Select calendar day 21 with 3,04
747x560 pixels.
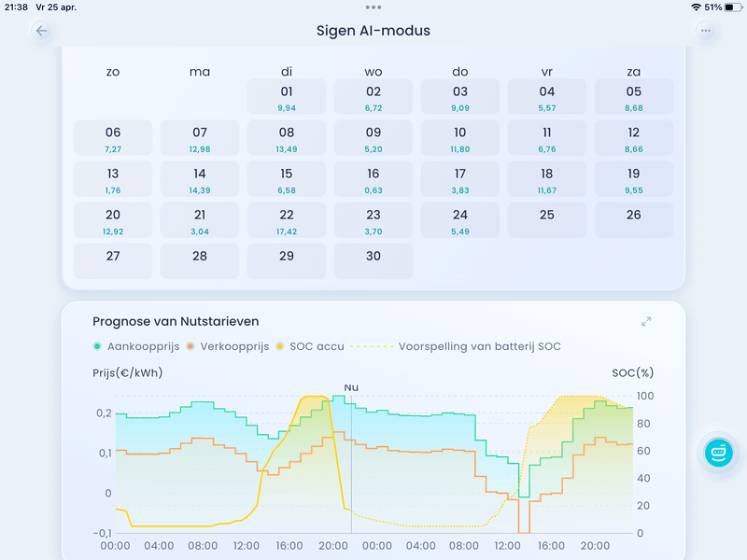tap(200, 220)
